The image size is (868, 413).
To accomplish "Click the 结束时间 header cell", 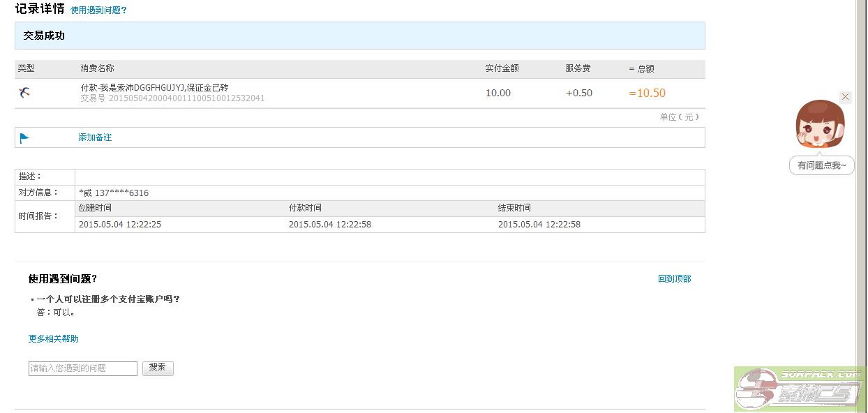I will [x=514, y=208].
